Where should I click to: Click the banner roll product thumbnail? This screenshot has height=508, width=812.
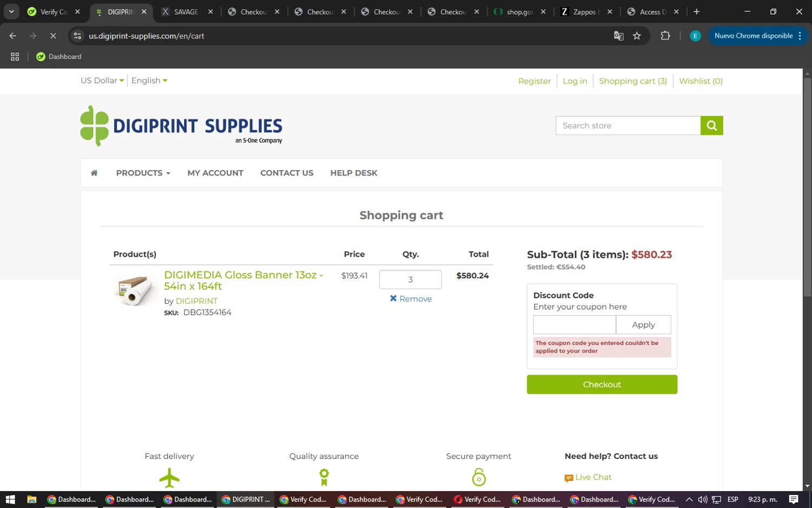point(135,290)
